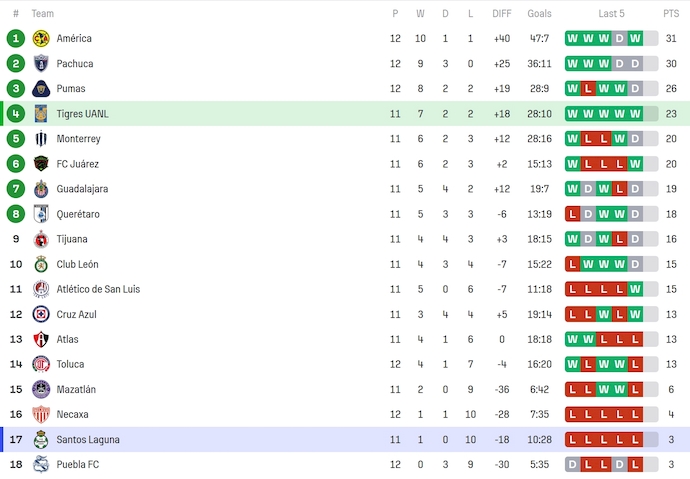Select Atlético de San Luis team name
This screenshot has height=479, width=690.
coord(98,289)
